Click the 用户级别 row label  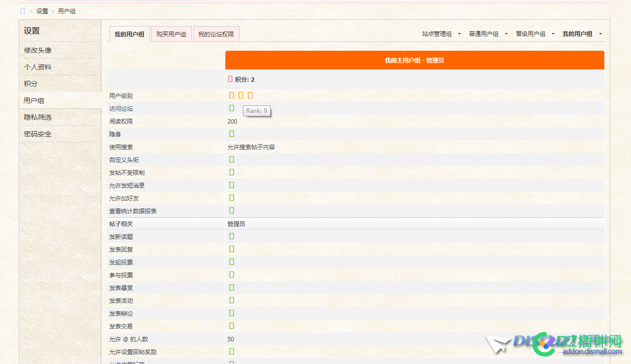coord(121,96)
